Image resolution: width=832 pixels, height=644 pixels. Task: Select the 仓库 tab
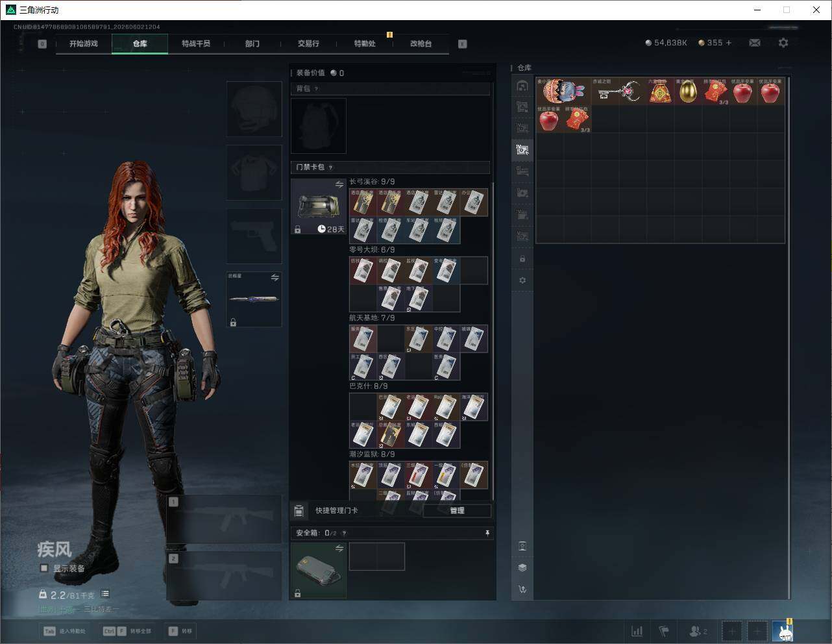[x=140, y=43]
